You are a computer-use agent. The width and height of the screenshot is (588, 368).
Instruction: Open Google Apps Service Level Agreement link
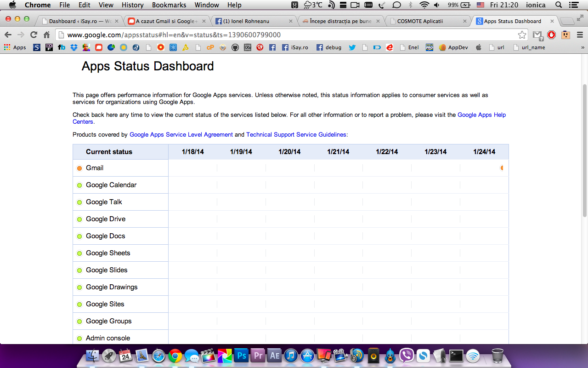(181, 135)
